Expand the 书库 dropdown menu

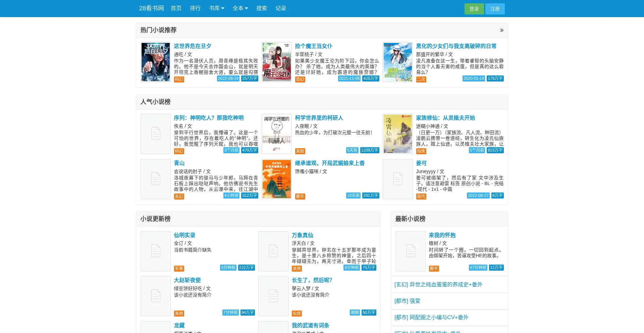(217, 8)
